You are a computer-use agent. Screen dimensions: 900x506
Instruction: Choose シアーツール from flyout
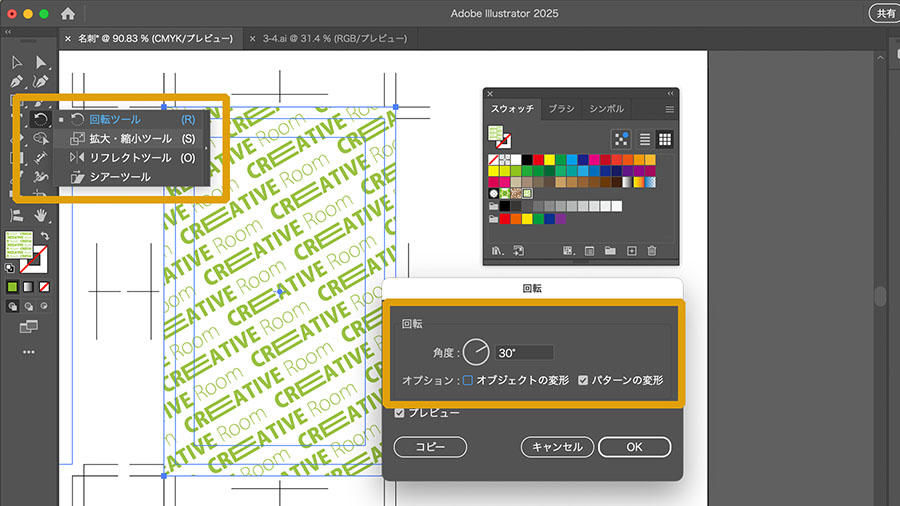[131, 177]
